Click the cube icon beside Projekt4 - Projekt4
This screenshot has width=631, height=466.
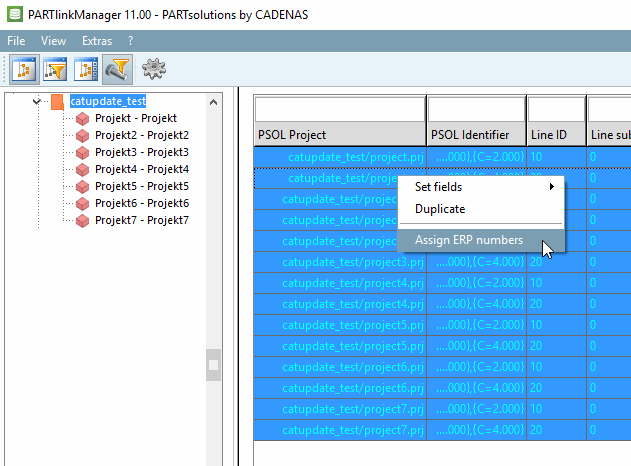pyautogui.click(x=82, y=170)
